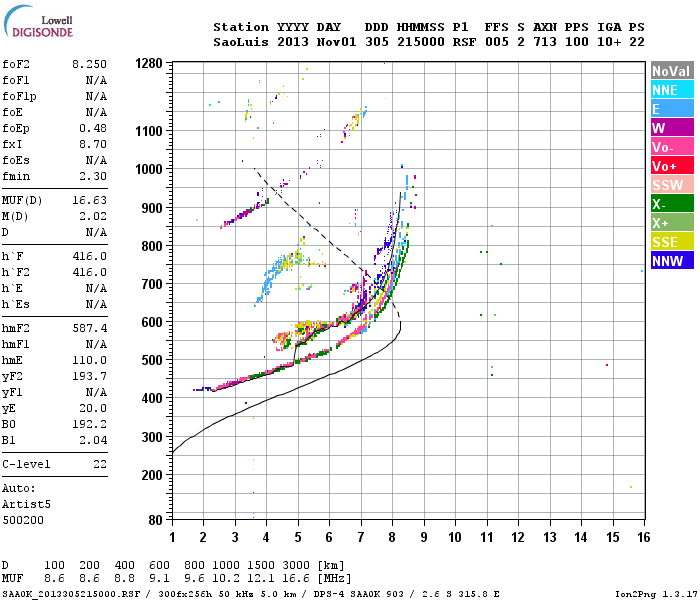The width and height of the screenshot is (700, 600).
Task: Click the IGA value 10+
Action: (609, 42)
